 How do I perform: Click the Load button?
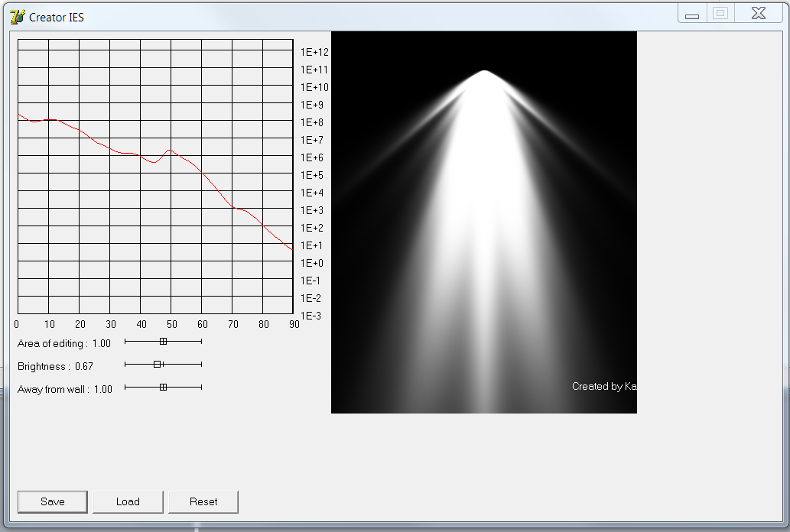pyautogui.click(x=128, y=501)
